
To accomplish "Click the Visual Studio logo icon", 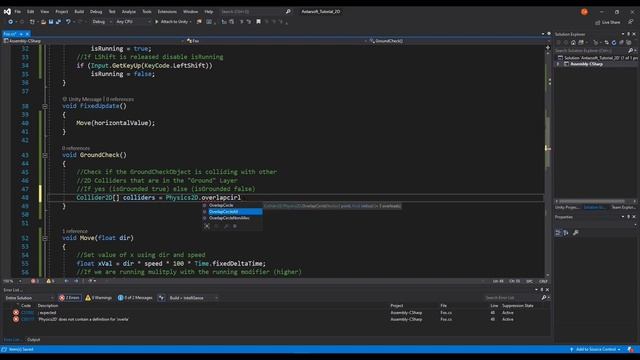I will (7, 12).
